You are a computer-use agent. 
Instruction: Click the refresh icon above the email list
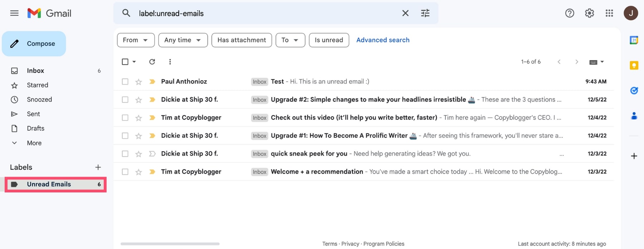[152, 62]
